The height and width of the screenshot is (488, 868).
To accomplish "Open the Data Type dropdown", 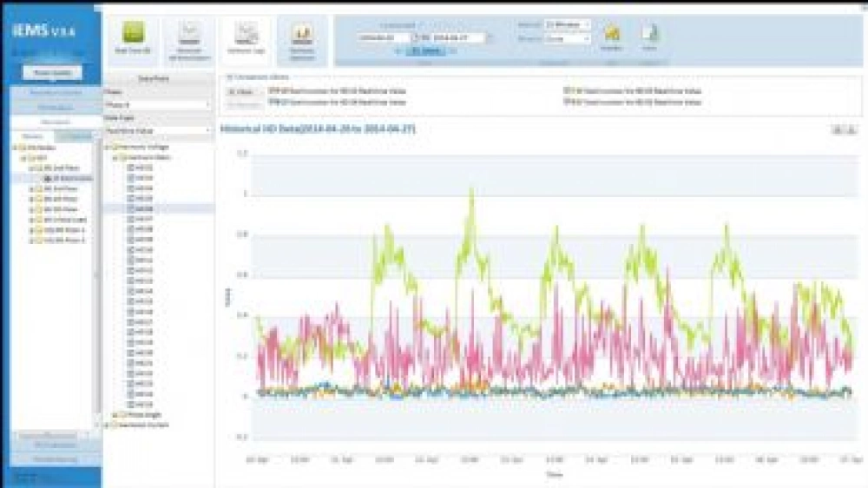I will [x=158, y=130].
